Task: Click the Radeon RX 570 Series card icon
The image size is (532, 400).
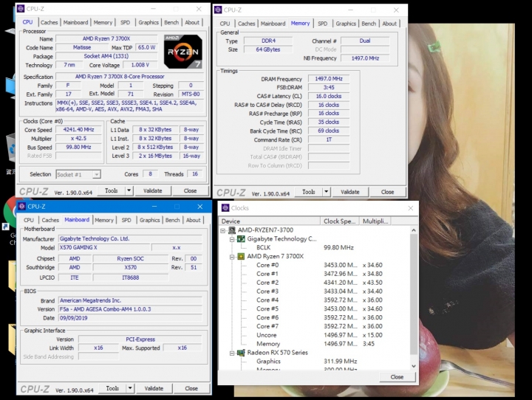Action: tap(241, 353)
